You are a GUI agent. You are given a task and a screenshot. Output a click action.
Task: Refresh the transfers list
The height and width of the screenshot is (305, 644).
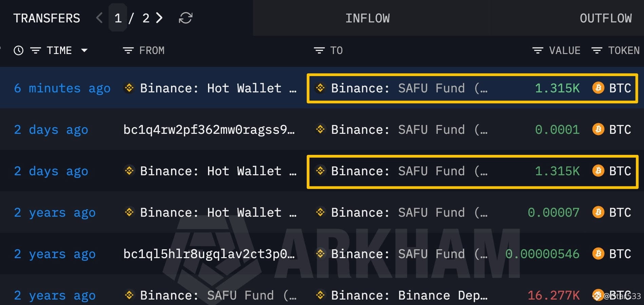click(186, 18)
